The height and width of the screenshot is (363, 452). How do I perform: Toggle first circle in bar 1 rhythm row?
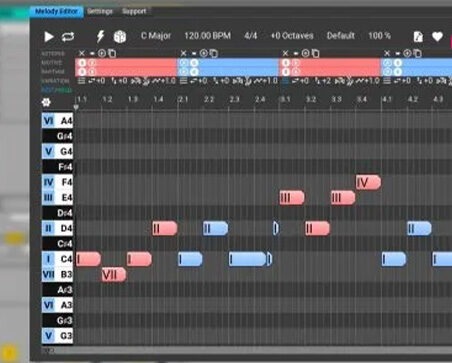82,72
